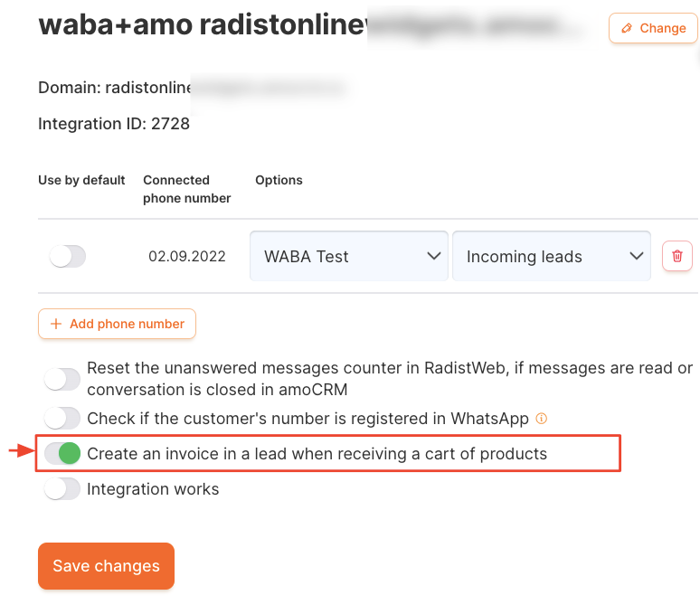Click the 02.09.2022 connected date
The width and height of the screenshot is (700, 614).
pyautogui.click(x=187, y=256)
